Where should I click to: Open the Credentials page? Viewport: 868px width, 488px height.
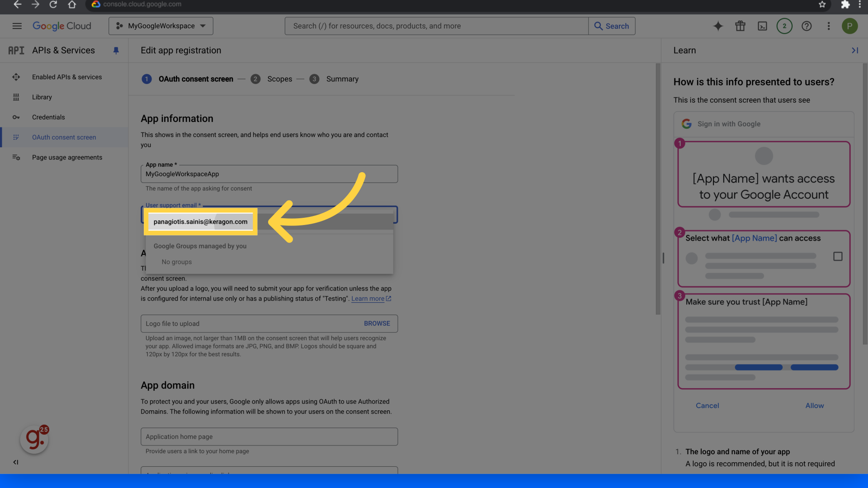point(48,117)
